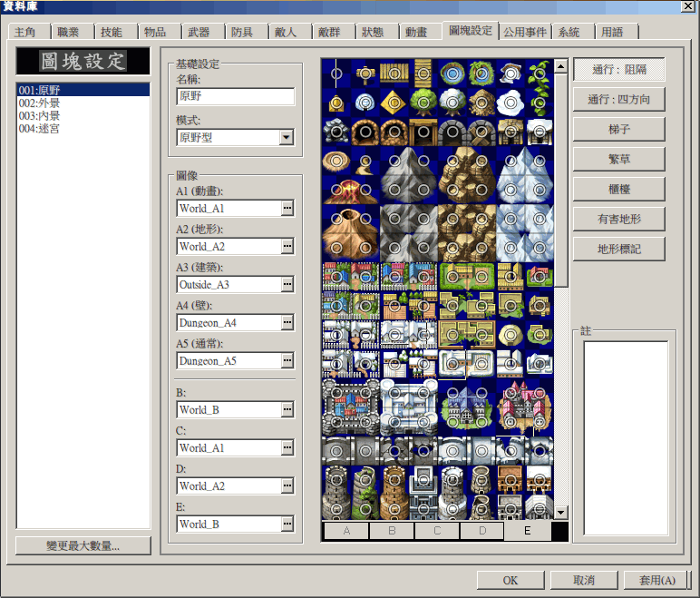
Task: Click the 通行：四方向 button
Action: point(619,99)
